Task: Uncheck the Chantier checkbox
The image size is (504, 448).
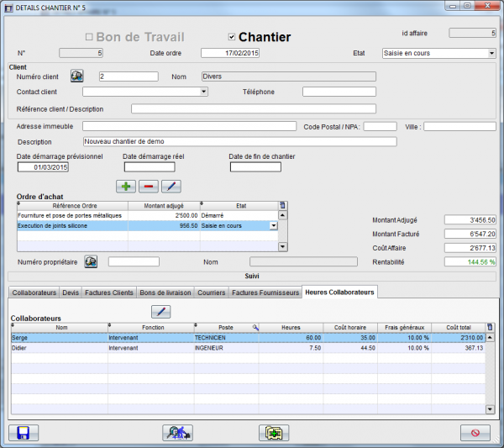Action: pyautogui.click(x=233, y=38)
